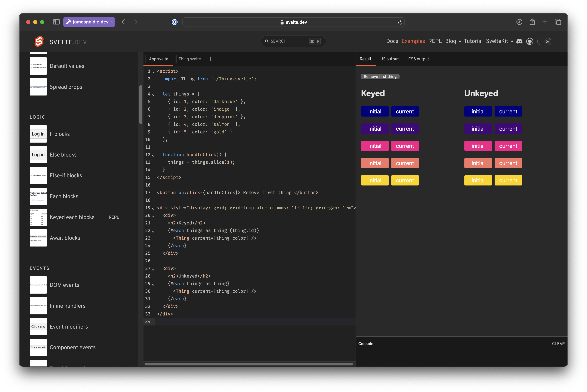
Task: Click CLEAR in the console panel
Action: pyautogui.click(x=559, y=344)
